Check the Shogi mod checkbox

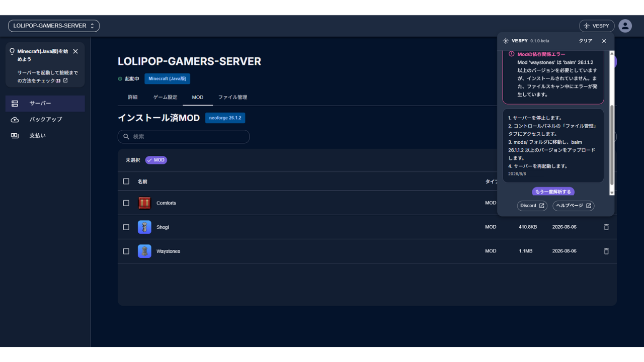tap(126, 227)
